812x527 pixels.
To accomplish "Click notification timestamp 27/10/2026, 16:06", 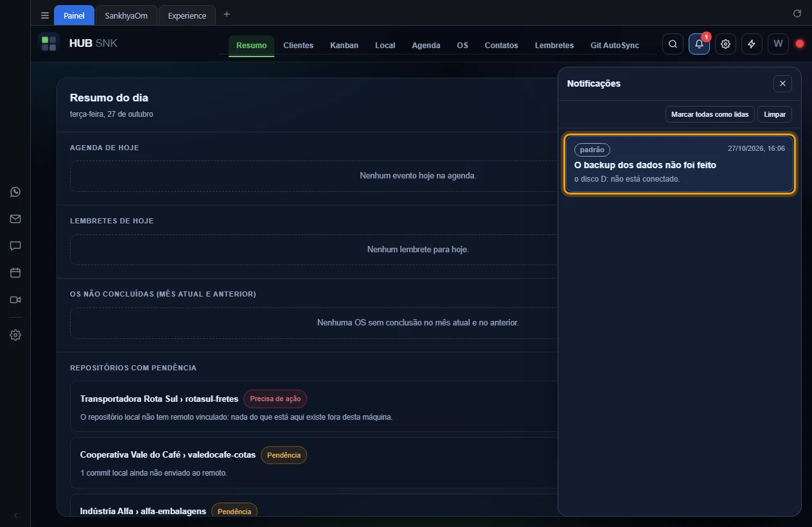I will point(756,148).
